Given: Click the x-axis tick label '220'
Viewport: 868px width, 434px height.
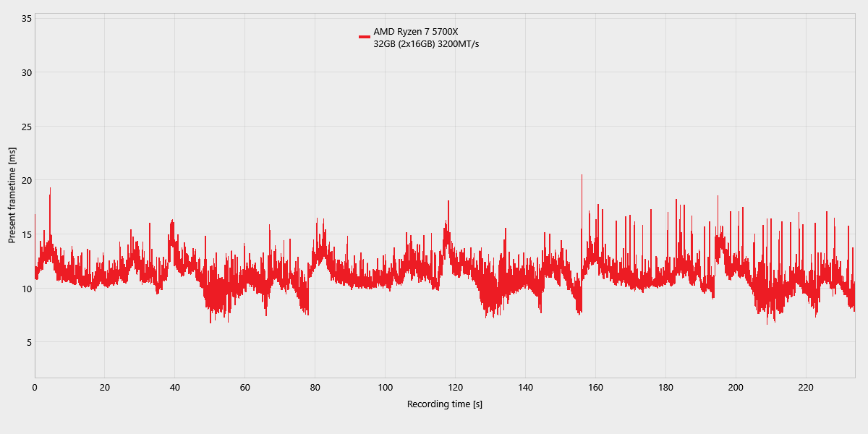Looking at the screenshot, I should pyautogui.click(x=806, y=388).
